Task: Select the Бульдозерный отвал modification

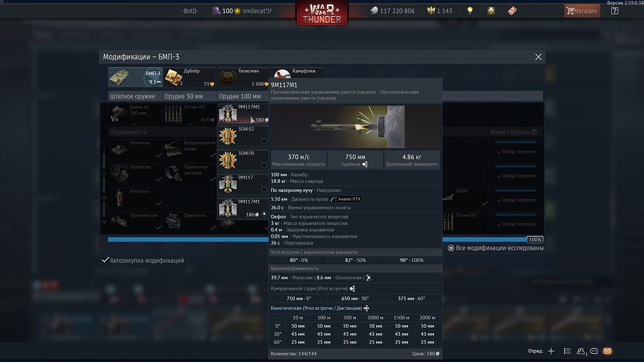Action: (189, 149)
